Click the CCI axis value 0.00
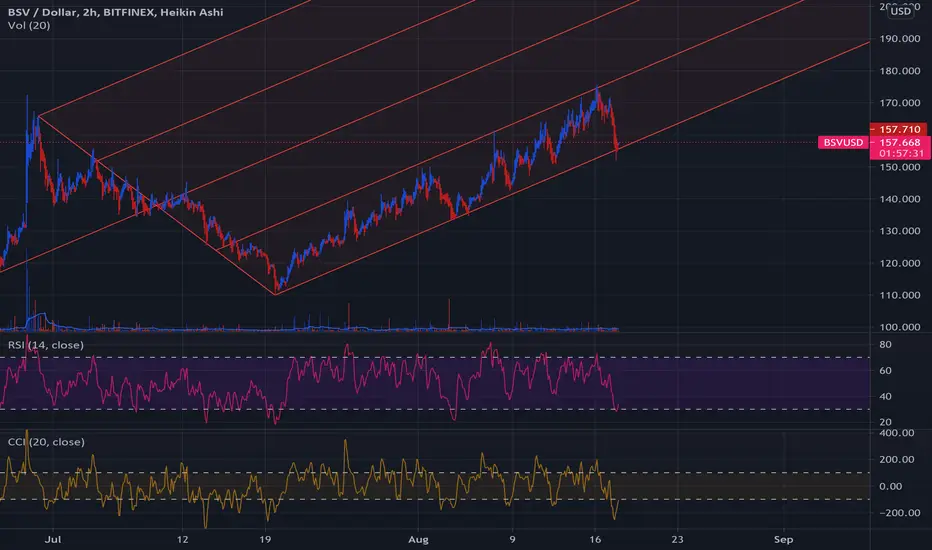 890,486
